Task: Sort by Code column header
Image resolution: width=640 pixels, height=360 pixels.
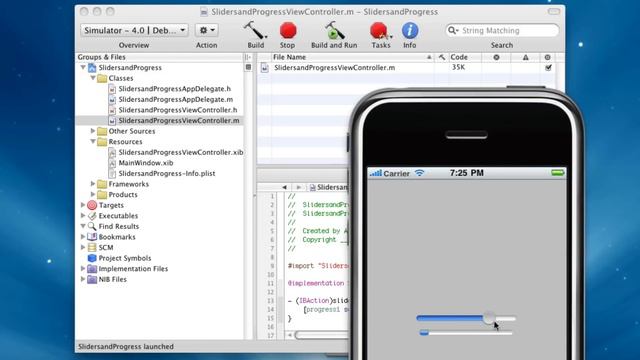Action: [x=464, y=57]
